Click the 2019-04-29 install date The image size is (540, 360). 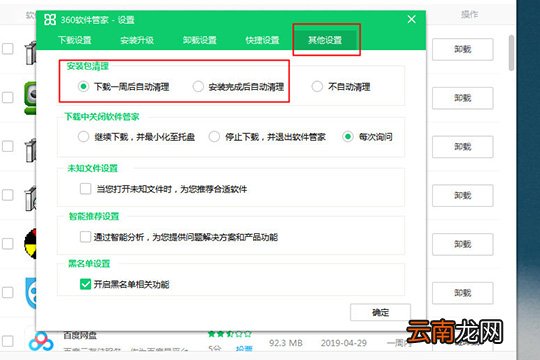[x=343, y=343]
